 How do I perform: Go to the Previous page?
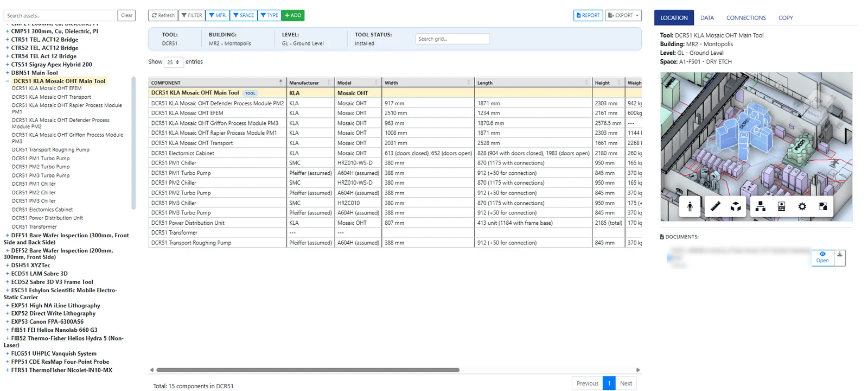pos(587,383)
